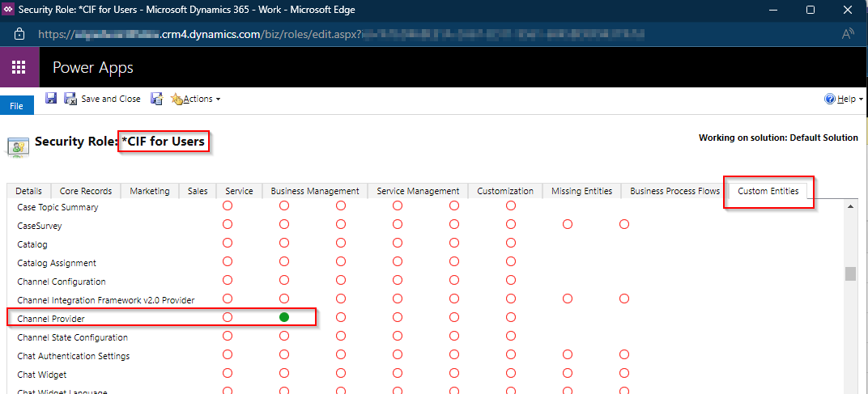Switch to the Details tab

click(x=29, y=191)
